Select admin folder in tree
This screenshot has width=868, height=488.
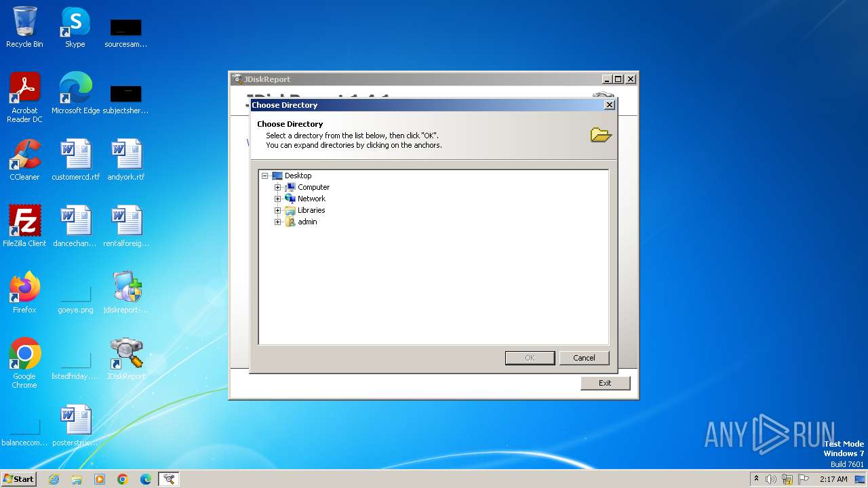click(x=307, y=222)
